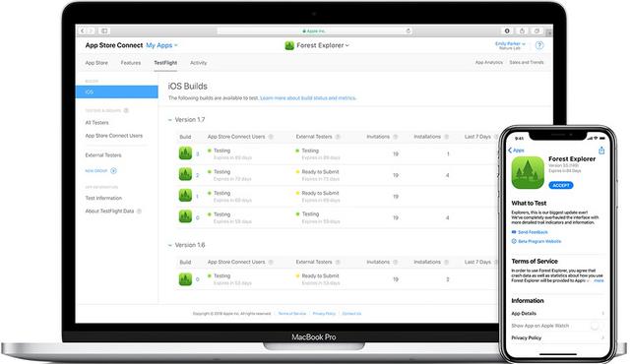Switch to the App Store tab

(x=96, y=63)
